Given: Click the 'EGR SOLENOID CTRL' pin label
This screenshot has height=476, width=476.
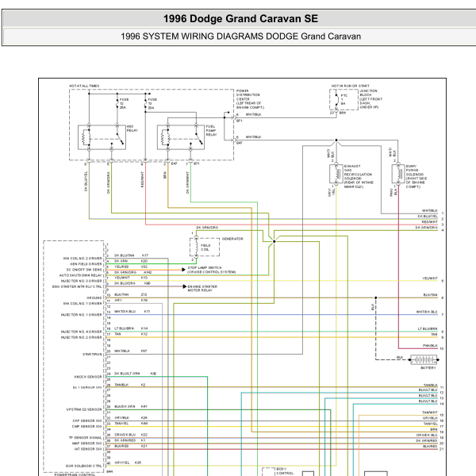Looking at the screenshot, I should 84,466.
